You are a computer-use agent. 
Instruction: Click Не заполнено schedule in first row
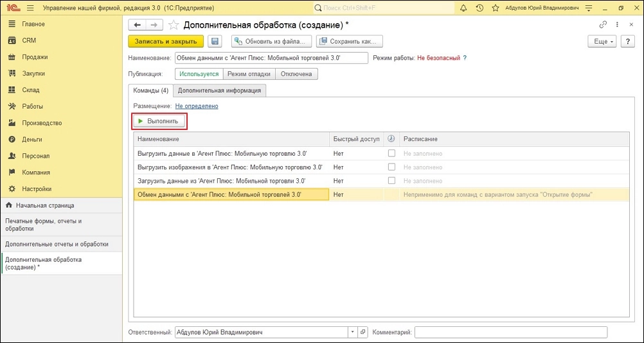pos(423,153)
